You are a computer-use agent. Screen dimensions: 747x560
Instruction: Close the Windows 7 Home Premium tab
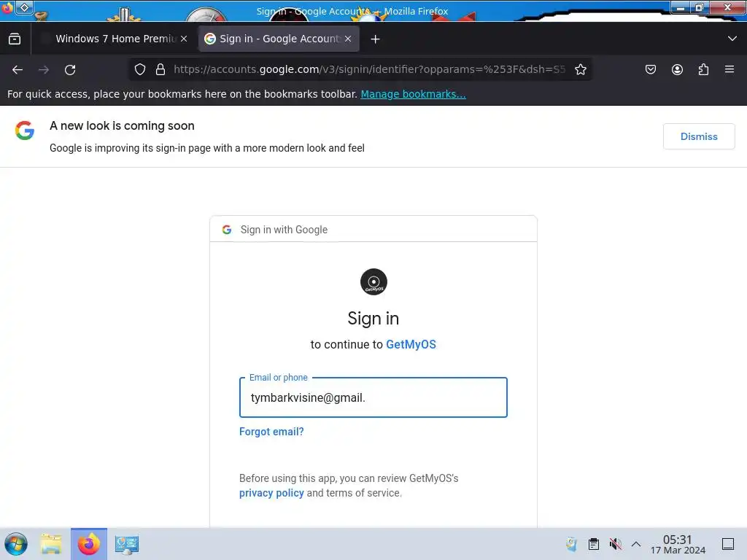click(184, 39)
